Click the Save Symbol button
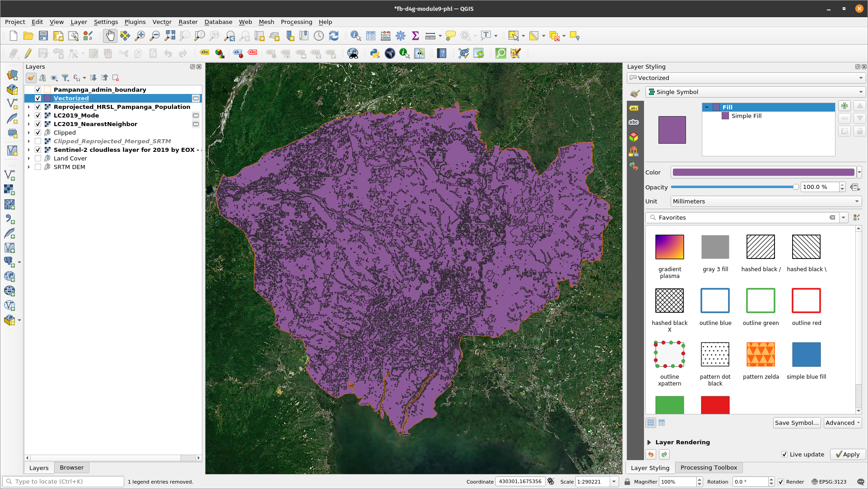Viewport: 868px width, 489px height. (797, 423)
